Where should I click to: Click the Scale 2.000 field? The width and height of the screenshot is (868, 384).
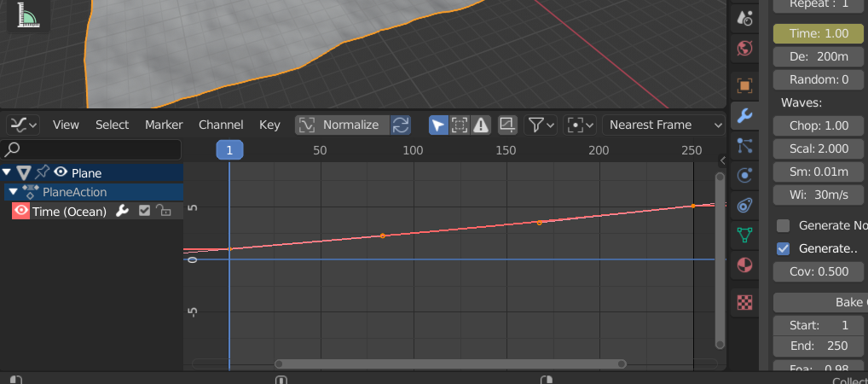coord(820,148)
